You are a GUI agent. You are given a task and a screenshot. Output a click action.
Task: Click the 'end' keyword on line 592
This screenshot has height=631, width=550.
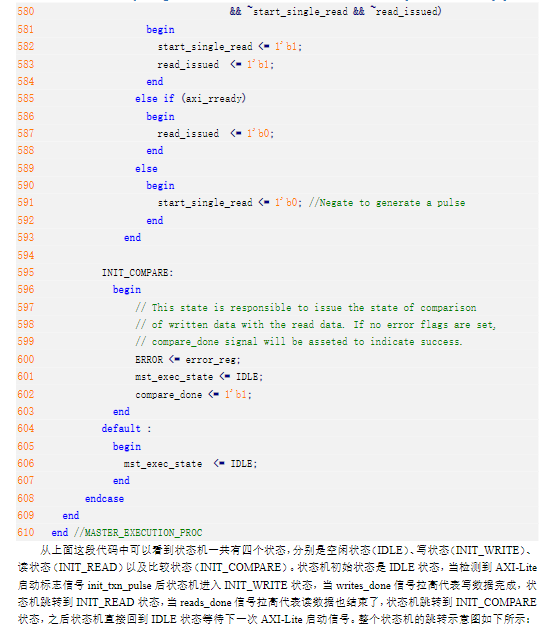click(x=155, y=221)
